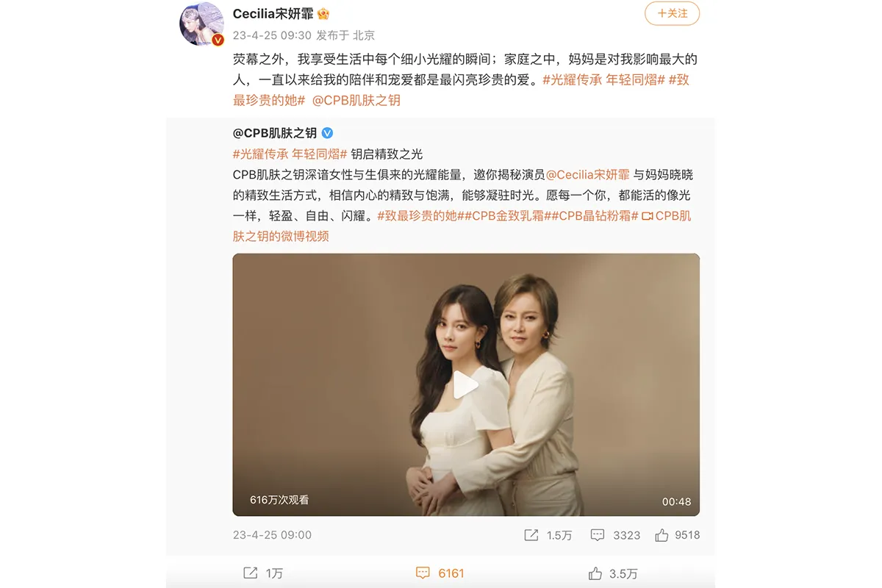The height and width of the screenshot is (588, 882).
Task: Click the 00:48 video duration label
Action: (676, 501)
